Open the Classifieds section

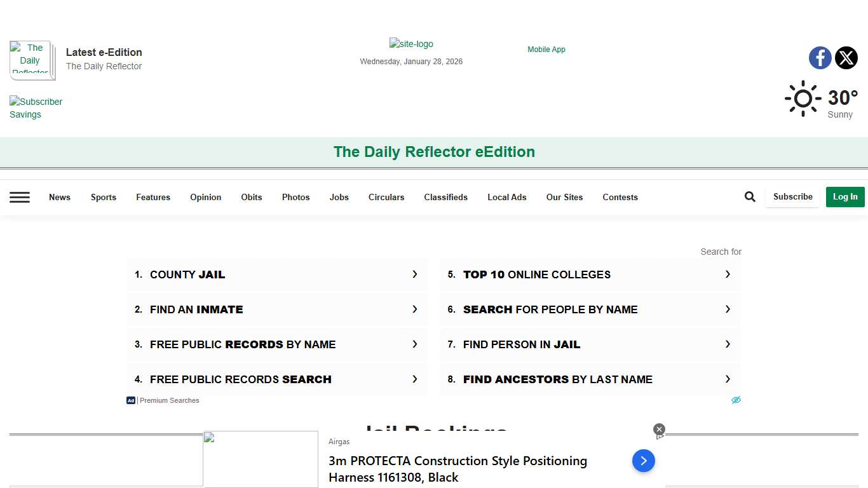point(445,198)
